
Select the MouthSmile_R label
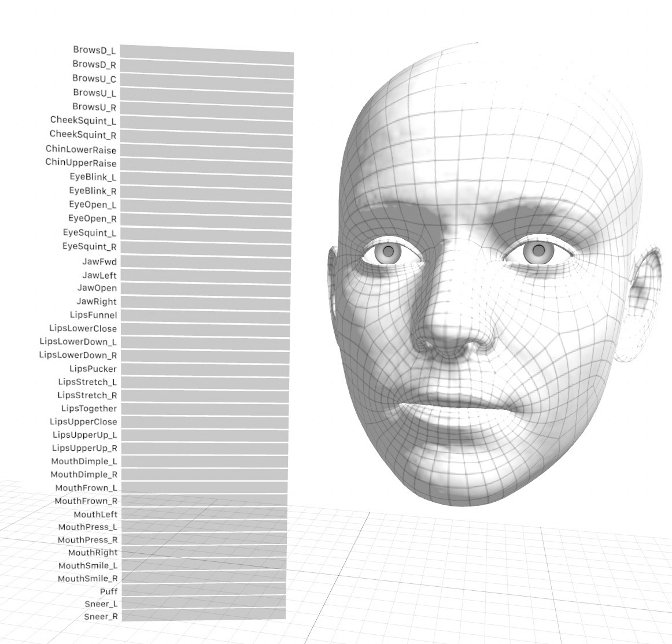point(88,579)
